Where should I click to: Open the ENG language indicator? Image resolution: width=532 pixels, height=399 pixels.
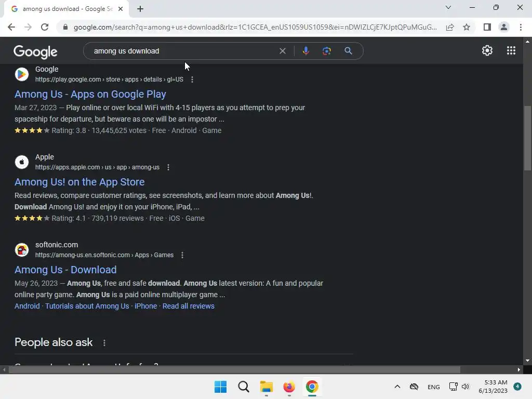click(x=434, y=387)
